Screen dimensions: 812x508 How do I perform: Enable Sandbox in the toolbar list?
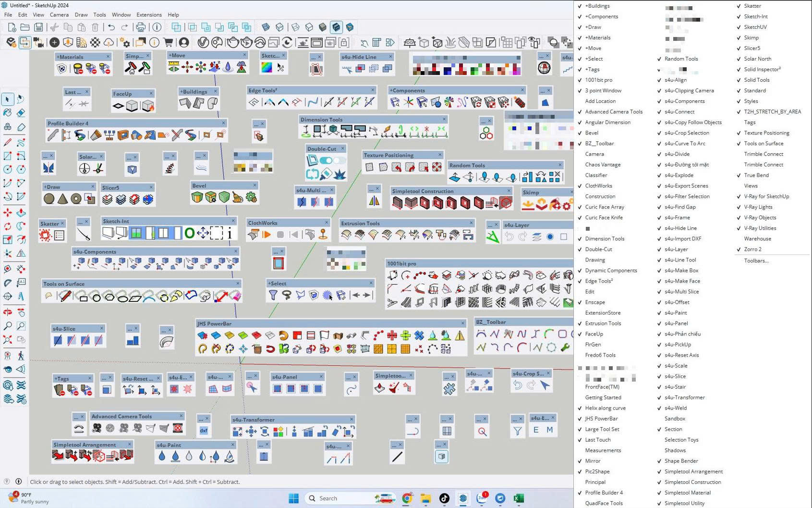[675, 419]
